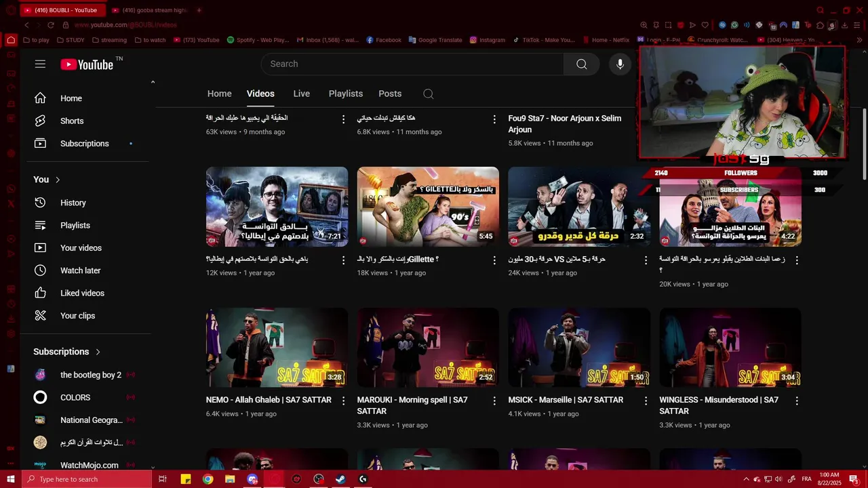Open the STUDY bookmarks folder
The height and width of the screenshot is (488, 868).
pos(71,40)
